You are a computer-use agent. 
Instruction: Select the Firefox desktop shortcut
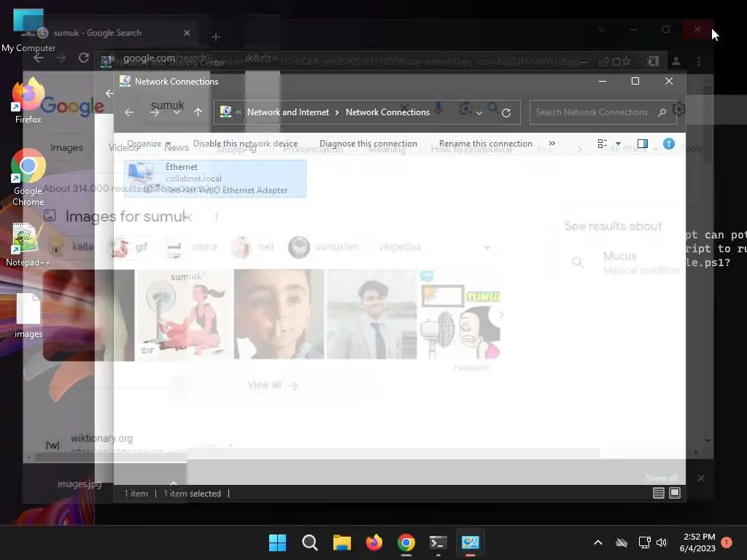click(28, 101)
